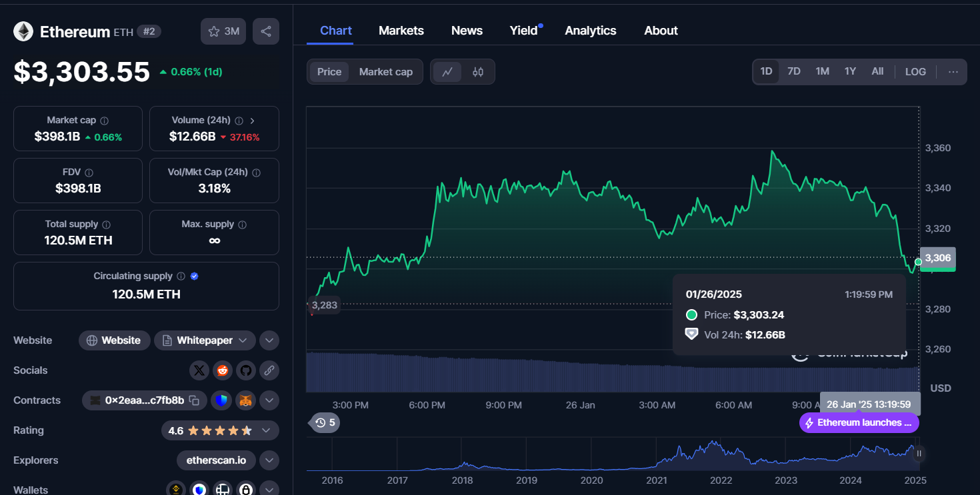Click the 3,283 opening price label
This screenshot has width=980, height=495.
[325, 305]
